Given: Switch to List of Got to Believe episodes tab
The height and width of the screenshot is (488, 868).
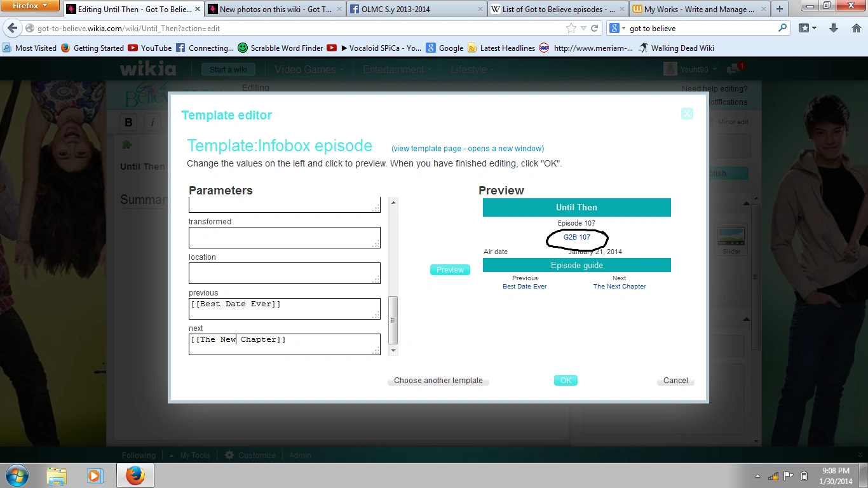Looking at the screenshot, I should coord(558,10).
